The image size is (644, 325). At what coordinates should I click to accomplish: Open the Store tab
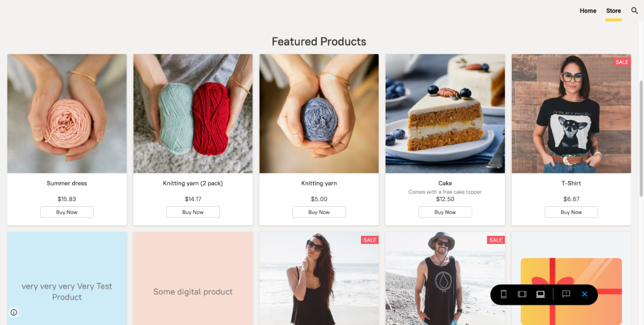[x=613, y=11]
